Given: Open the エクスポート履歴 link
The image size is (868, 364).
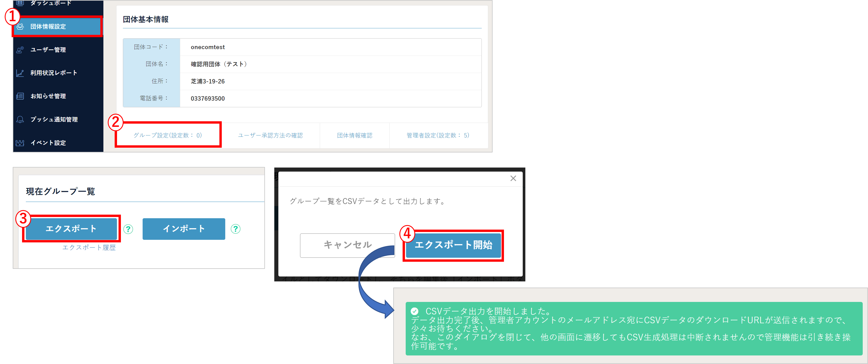Looking at the screenshot, I should (x=89, y=248).
